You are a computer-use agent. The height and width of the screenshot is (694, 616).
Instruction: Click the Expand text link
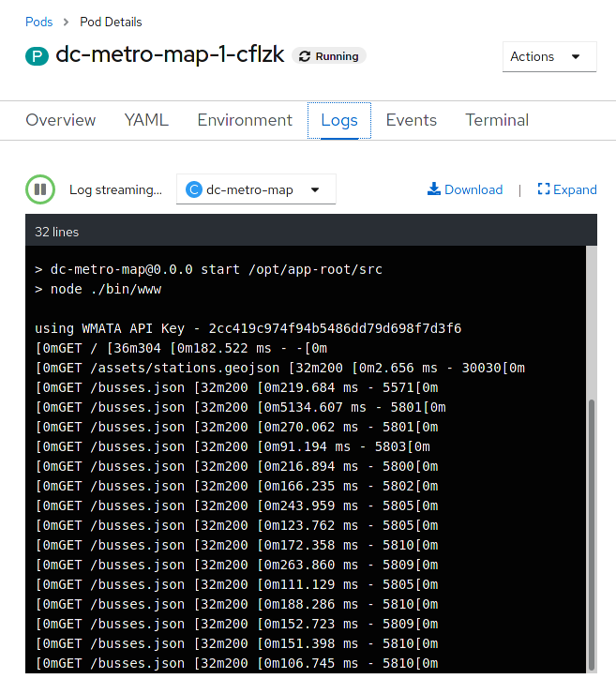pyautogui.click(x=575, y=189)
